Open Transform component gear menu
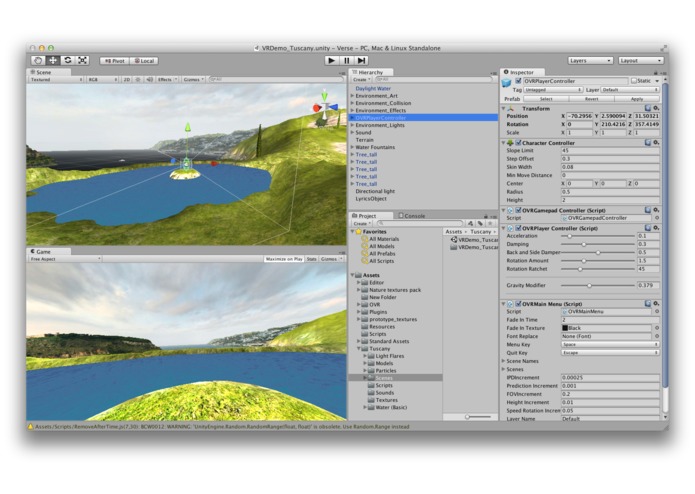 point(656,108)
